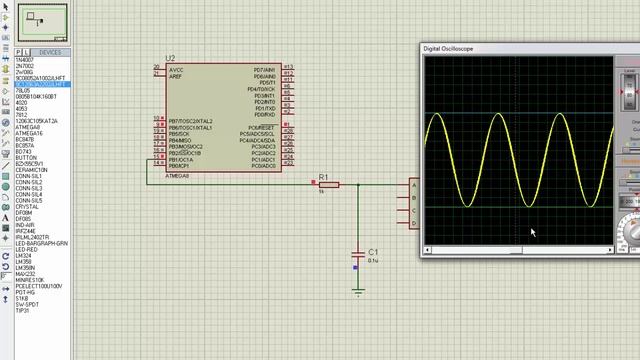Pick the 2D Graphics Arc tool
The image size is (640, 360).
tap(5, 197)
